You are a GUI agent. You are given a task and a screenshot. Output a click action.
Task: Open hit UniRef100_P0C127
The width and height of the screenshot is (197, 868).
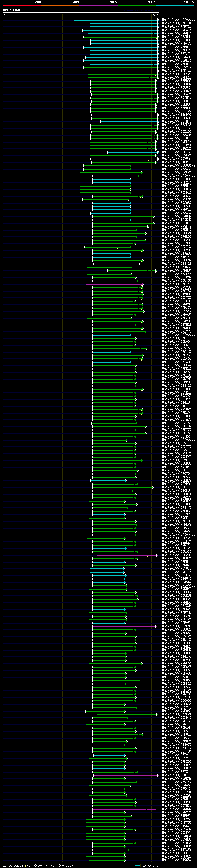click(x=177, y=74)
